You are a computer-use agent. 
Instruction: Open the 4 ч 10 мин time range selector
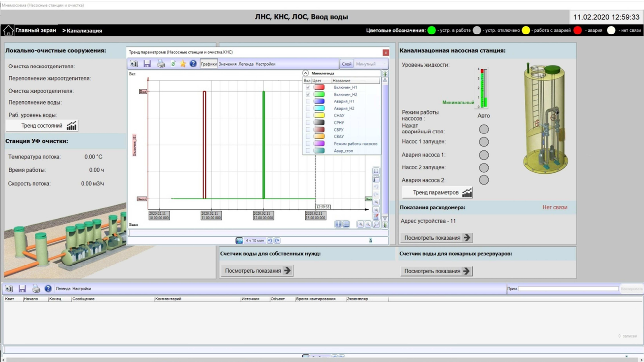(254, 241)
